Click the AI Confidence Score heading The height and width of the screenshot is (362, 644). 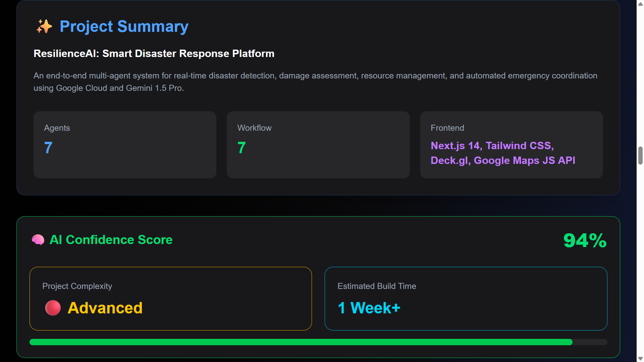pyautogui.click(x=111, y=240)
